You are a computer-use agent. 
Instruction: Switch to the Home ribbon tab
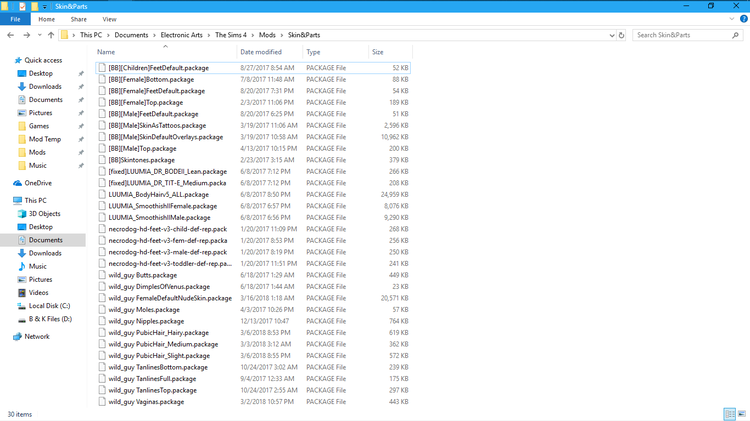pos(46,20)
